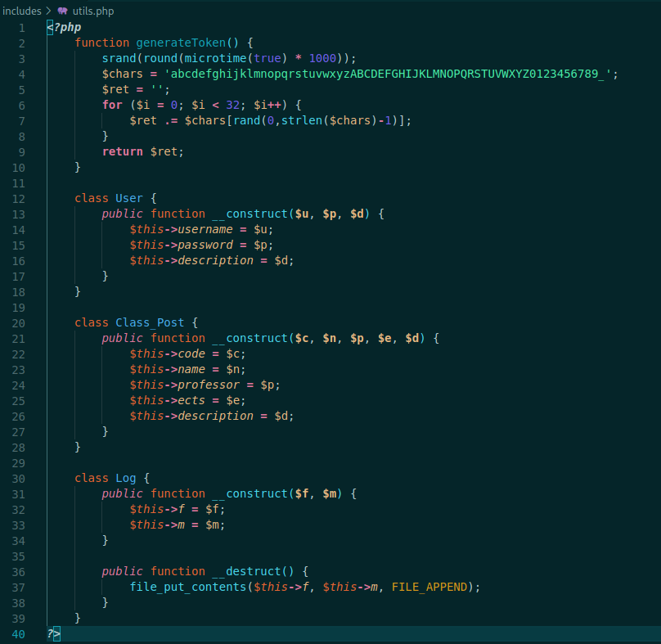The width and height of the screenshot is (661, 644).
Task: Click the number 1000 on line 3
Action: tap(322, 58)
